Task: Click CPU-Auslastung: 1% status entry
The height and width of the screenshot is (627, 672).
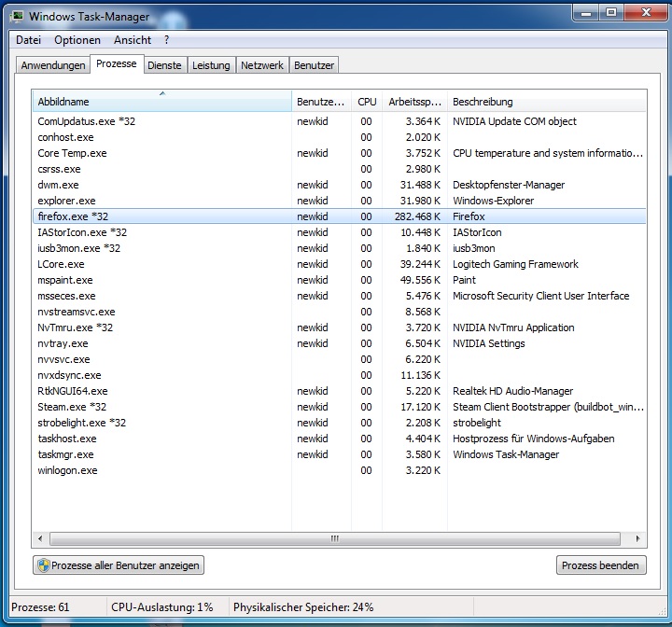Action: pyautogui.click(x=162, y=607)
